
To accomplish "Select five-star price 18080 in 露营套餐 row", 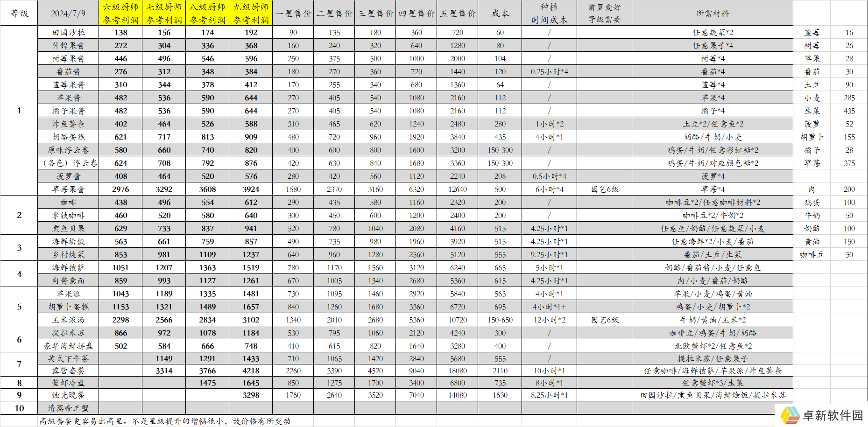I will [458, 371].
